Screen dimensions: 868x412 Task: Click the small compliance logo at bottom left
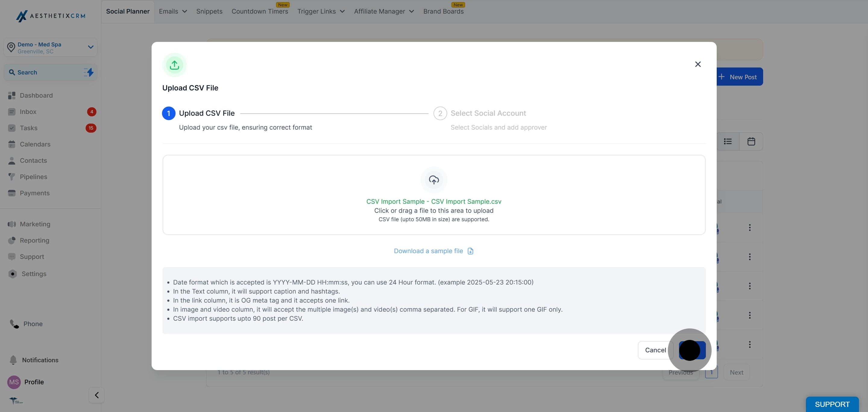[16, 401]
